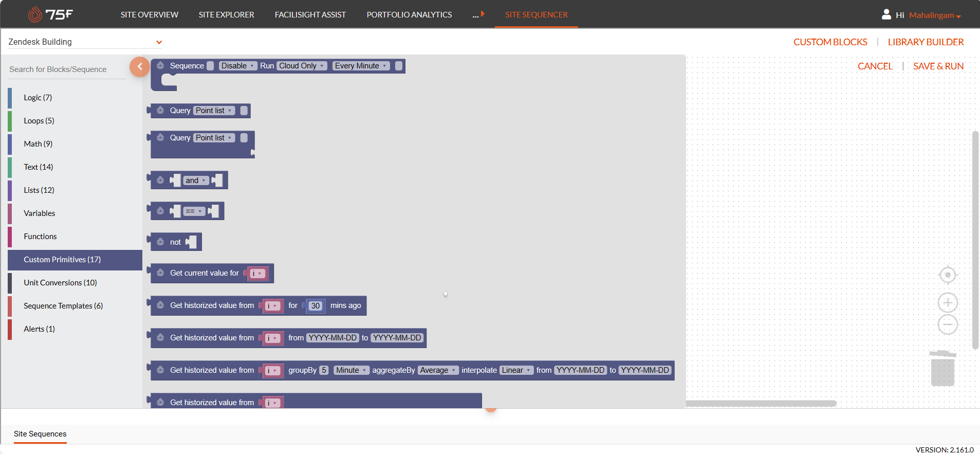Click the Search for Blocks/Sequence field
The height and width of the screenshot is (454, 980).
click(x=67, y=69)
